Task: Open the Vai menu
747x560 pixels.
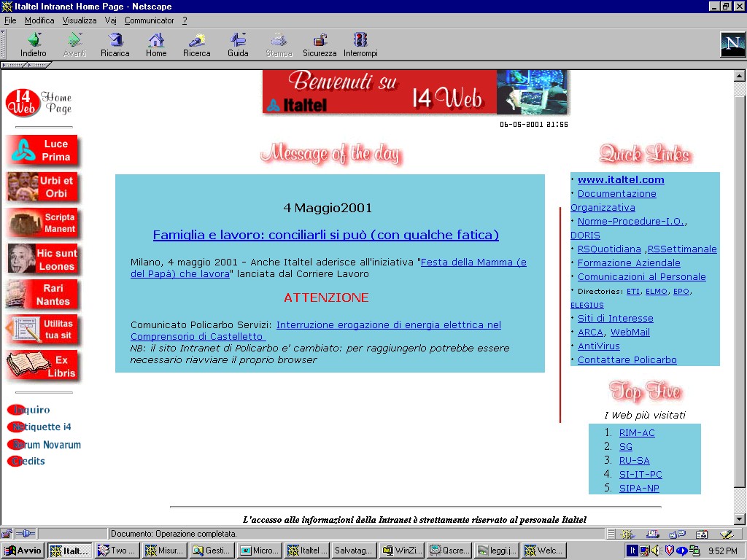Action: 111,20
